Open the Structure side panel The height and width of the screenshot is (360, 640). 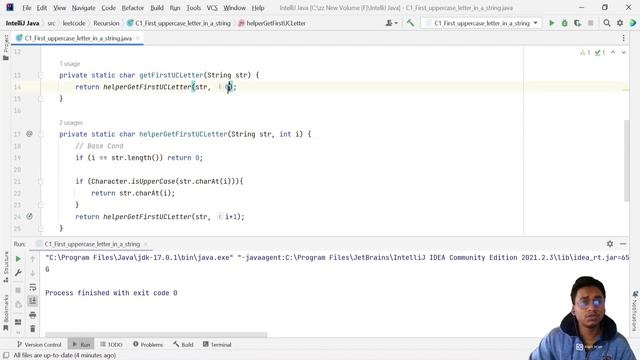tap(6, 267)
